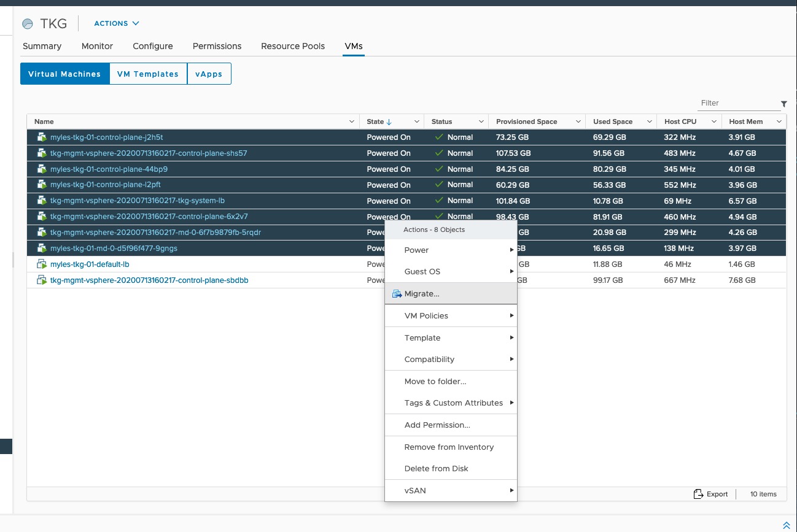The image size is (797, 532).
Task: Open myles-tkg-01-control-plane-j2h5t link
Action: (x=106, y=137)
